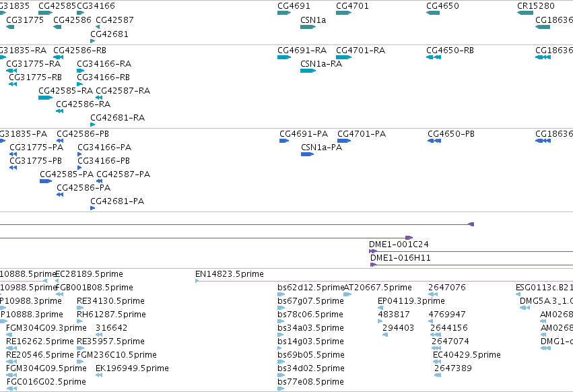This screenshot has height=392, width=573.
Task: Click the CG34166-RA transcript label
Action: click(104, 63)
